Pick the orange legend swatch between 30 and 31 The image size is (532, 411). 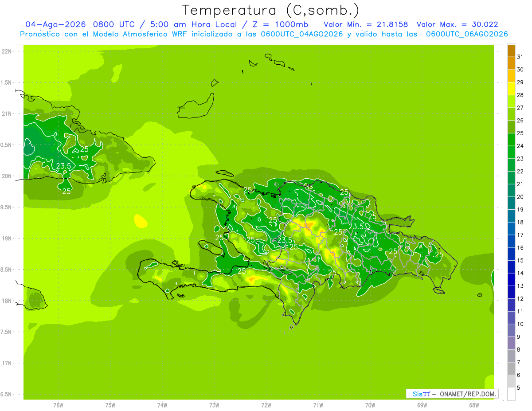pos(511,63)
